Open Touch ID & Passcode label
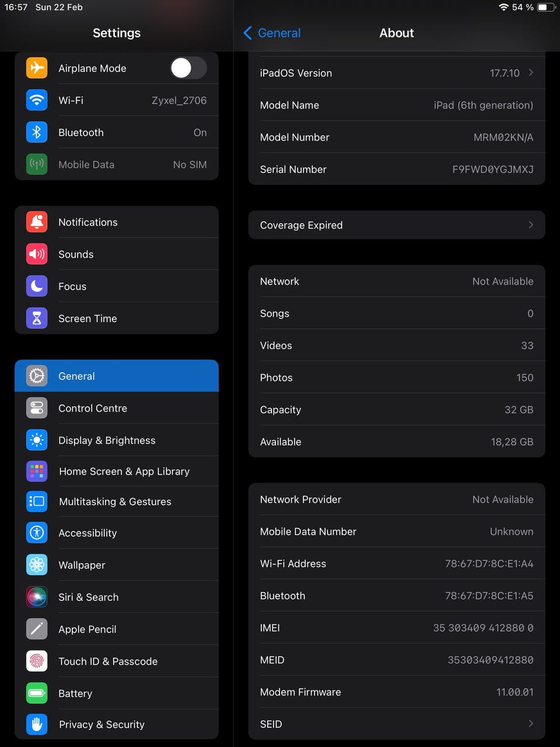 (108, 661)
